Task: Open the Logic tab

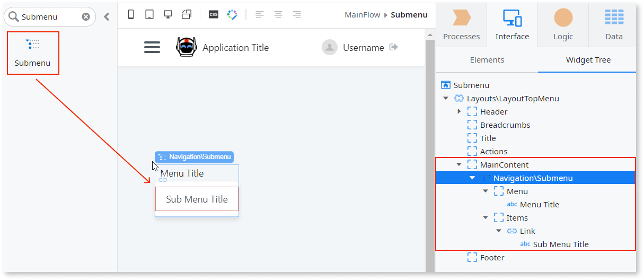Action: coord(563,24)
